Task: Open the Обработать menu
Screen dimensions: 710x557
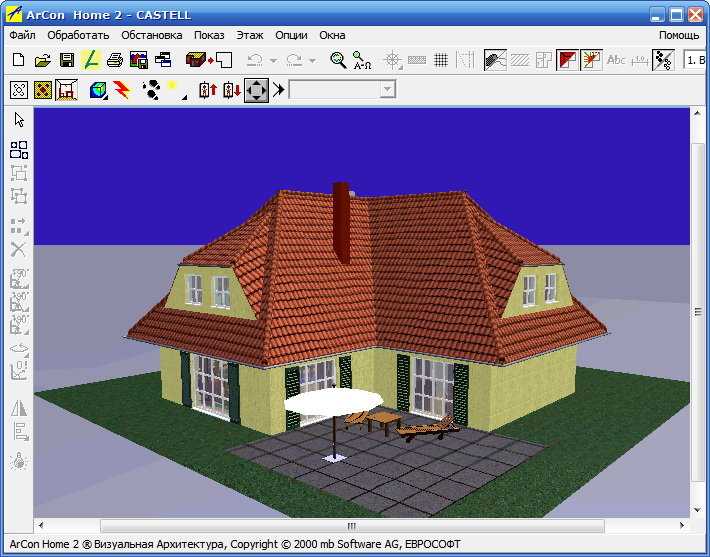Action: pyautogui.click(x=78, y=35)
